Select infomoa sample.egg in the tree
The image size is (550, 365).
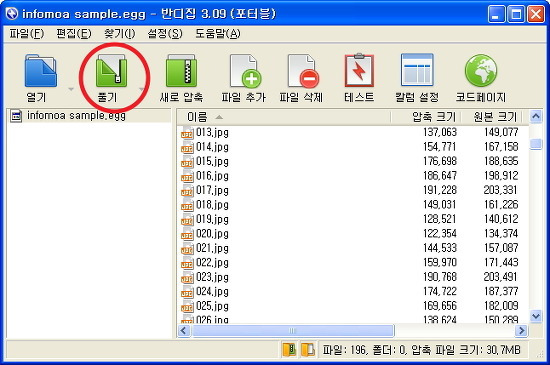[76, 115]
